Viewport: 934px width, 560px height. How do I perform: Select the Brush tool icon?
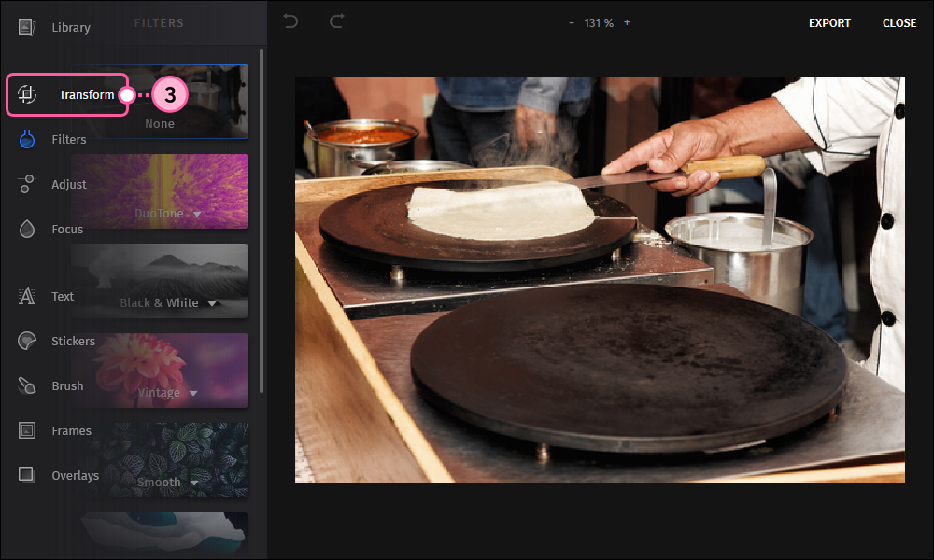[27, 385]
